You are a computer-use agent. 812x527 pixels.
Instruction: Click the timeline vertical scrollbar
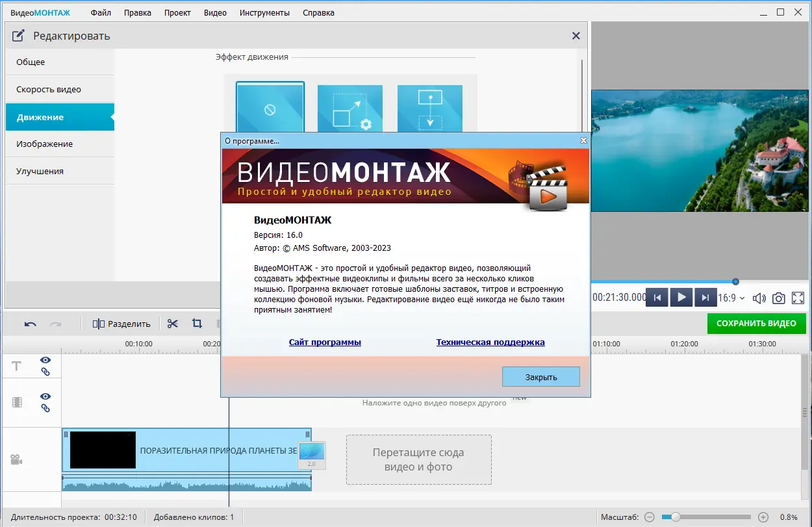click(x=806, y=412)
